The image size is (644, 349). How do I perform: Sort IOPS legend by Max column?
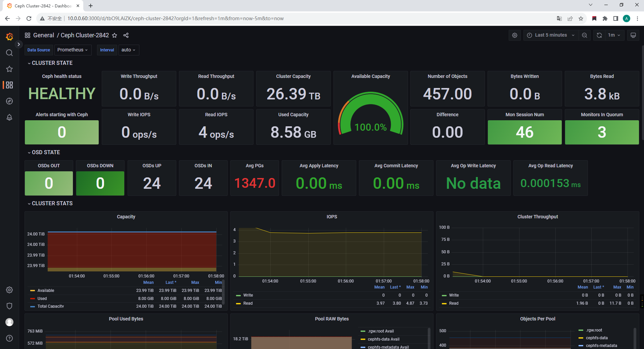pyautogui.click(x=410, y=287)
